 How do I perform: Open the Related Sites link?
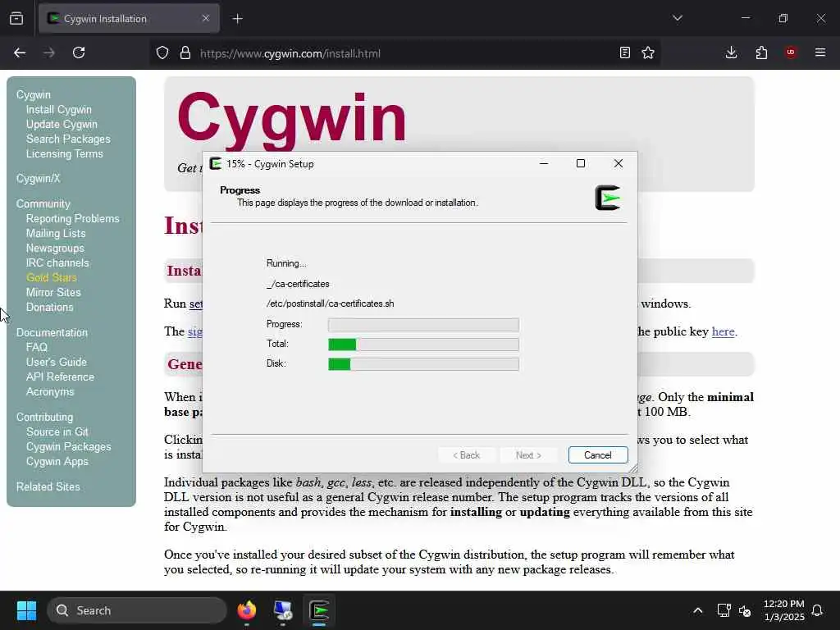tap(48, 487)
